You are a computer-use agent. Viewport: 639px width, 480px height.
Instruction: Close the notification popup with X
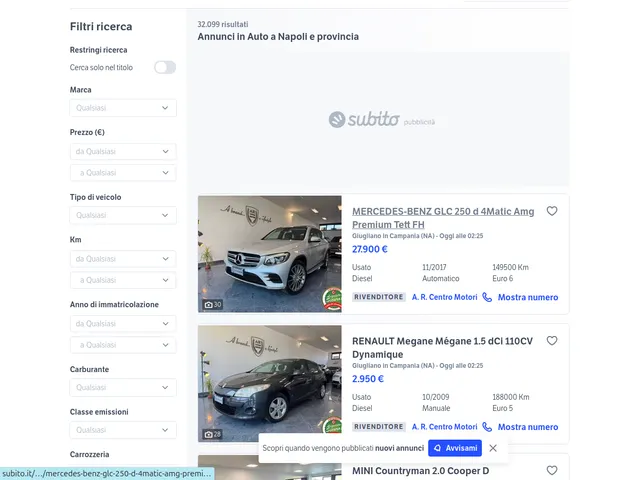click(493, 448)
